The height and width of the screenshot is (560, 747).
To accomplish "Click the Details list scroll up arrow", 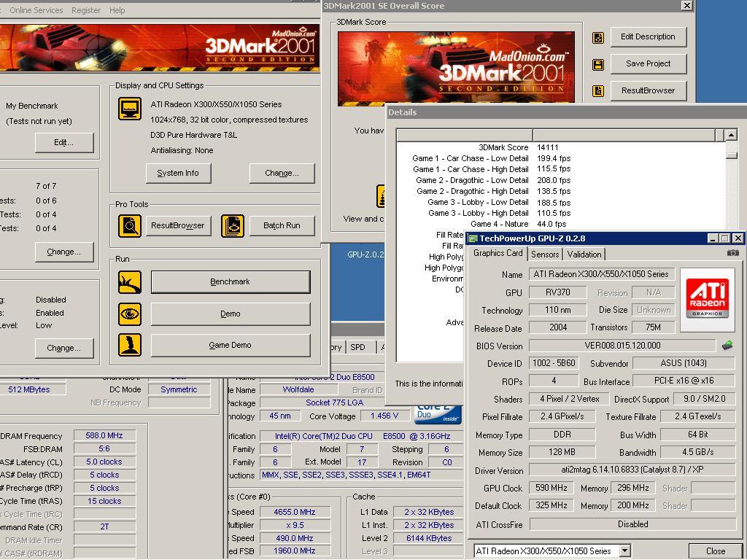I will 731,135.
